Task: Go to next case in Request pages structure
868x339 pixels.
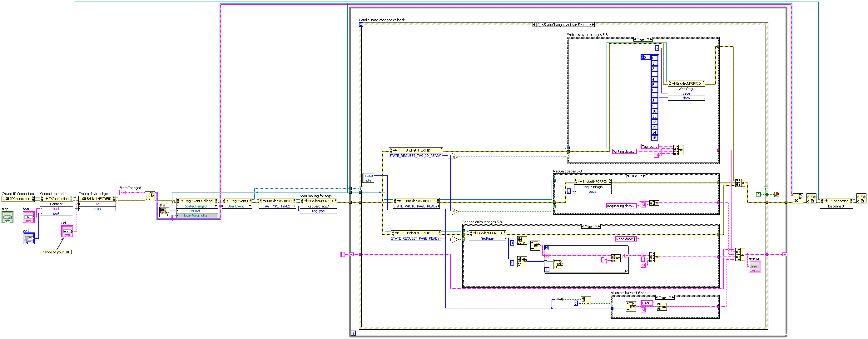Action: tap(644, 176)
